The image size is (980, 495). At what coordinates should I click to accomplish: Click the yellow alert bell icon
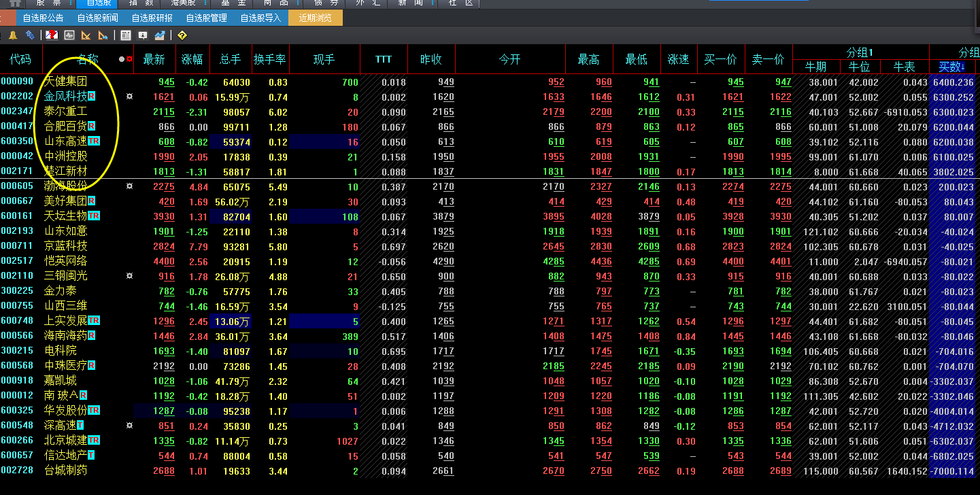point(13,35)
